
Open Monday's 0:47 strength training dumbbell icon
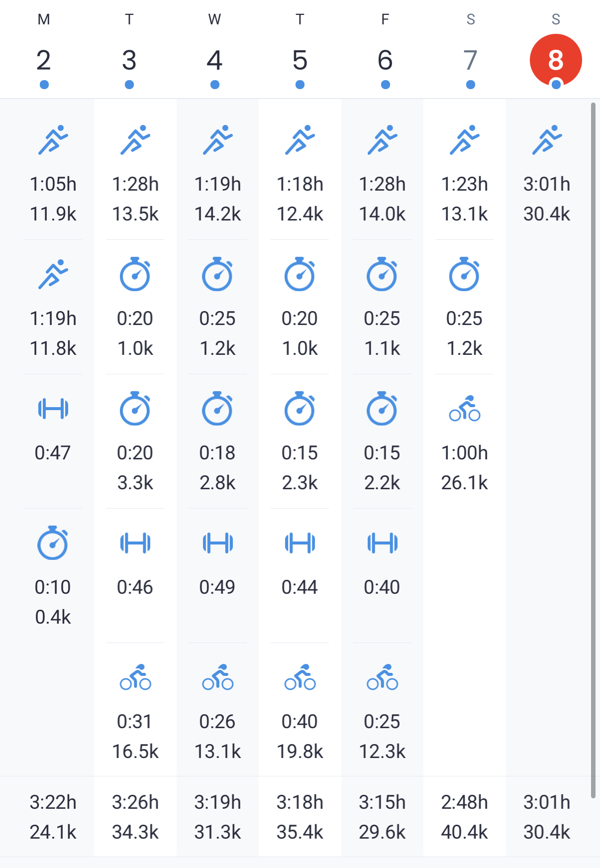(53, 409)
